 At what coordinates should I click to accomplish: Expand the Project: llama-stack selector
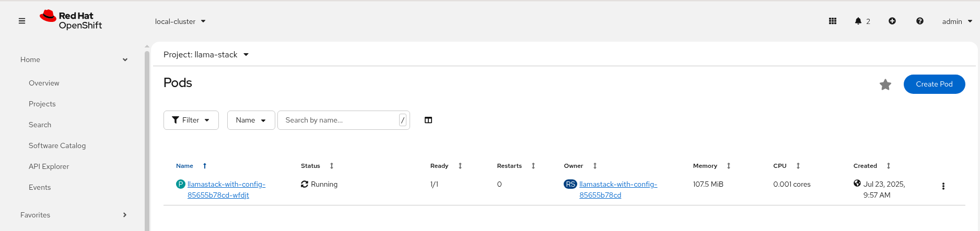point(206,55)
